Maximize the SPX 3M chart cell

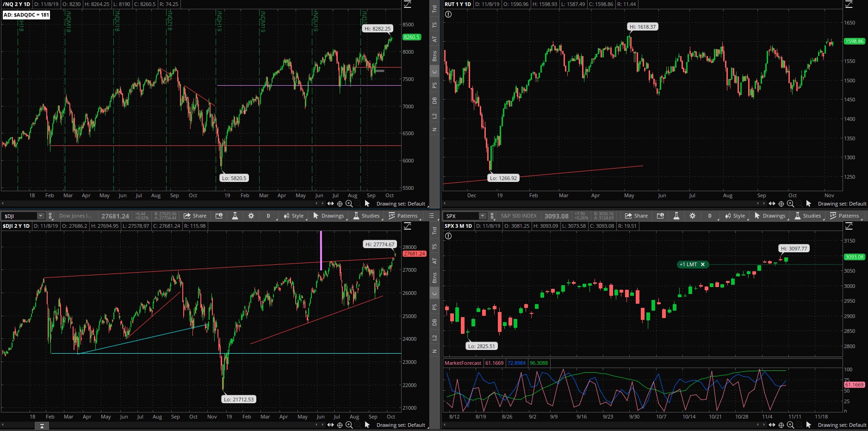[x=849, y=226]
